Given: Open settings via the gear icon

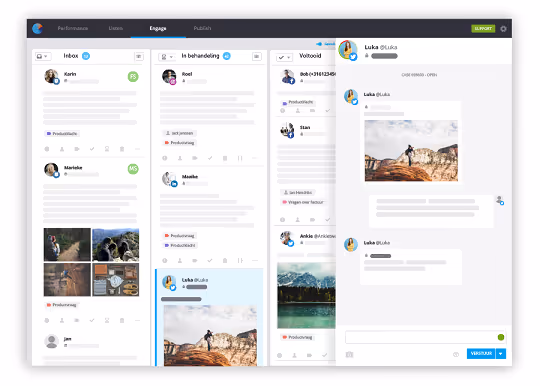Looking at the screenshot, I should 503,29.
